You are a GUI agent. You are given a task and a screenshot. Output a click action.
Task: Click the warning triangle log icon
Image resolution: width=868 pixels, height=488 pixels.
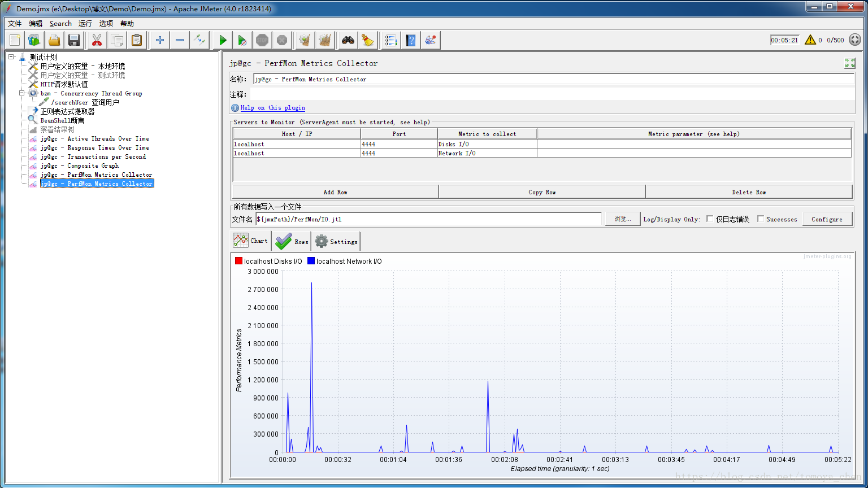810,40
